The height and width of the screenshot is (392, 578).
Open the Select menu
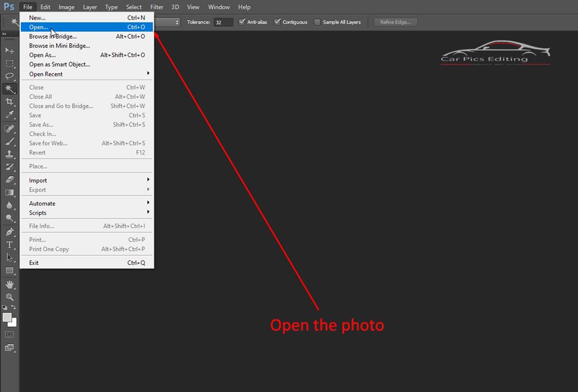(134, 7)
